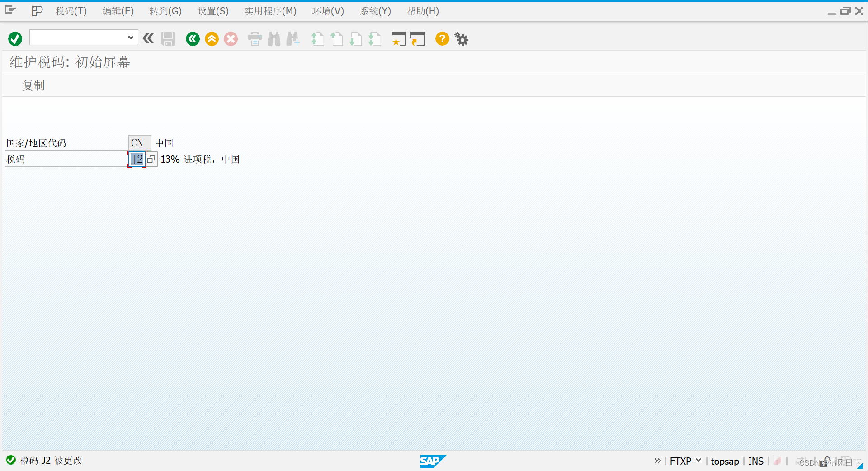
Task: Open the Customize Local Layout gear icon
Action: click(461, 39)
